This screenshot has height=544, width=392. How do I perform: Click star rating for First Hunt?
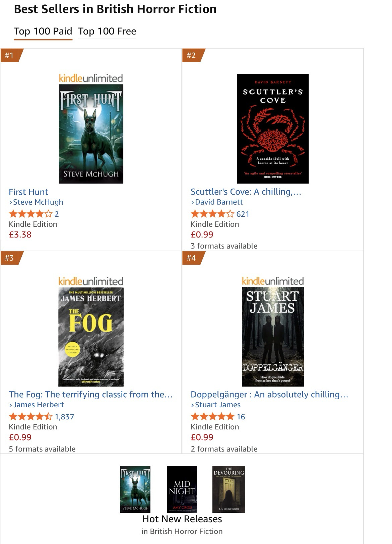[30, 214]
